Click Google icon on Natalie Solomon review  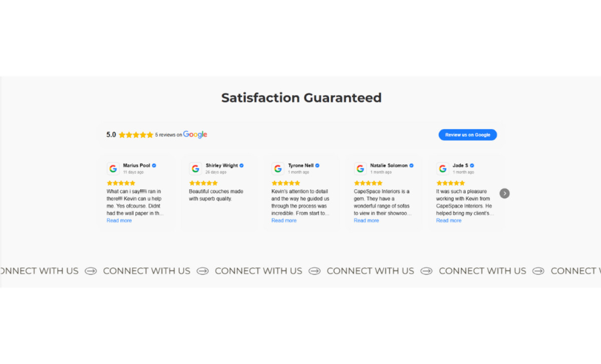[360, 169]
